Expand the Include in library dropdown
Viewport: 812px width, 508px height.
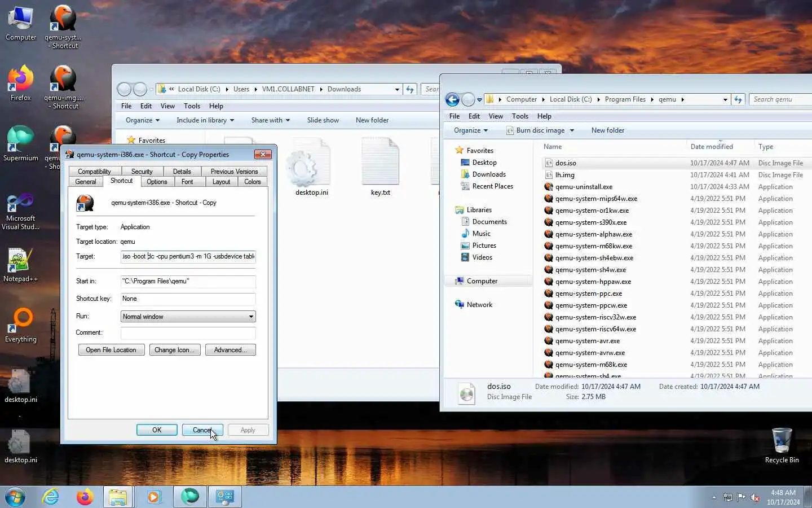click(205, 120)
